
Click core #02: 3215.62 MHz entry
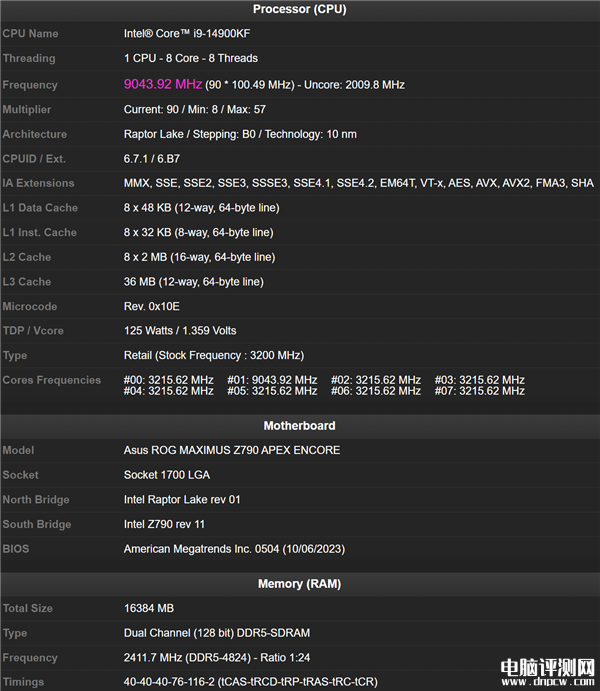point(376,380)
